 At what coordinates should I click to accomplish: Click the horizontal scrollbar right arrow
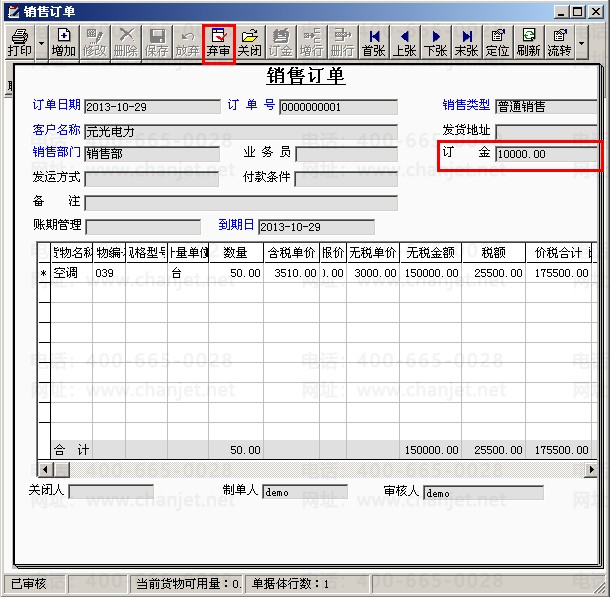pyautogui.click(x=591, y=469)
